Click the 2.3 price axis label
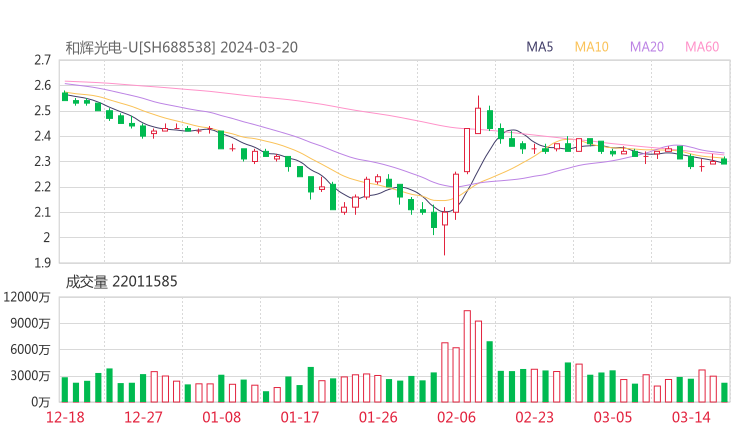The height and width of the screenshot is (440, 740). pyautogui.click(x=42, y=161)
